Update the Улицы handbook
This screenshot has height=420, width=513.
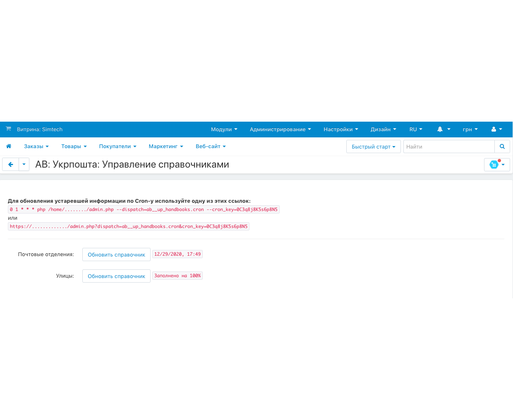click(116, 276)
